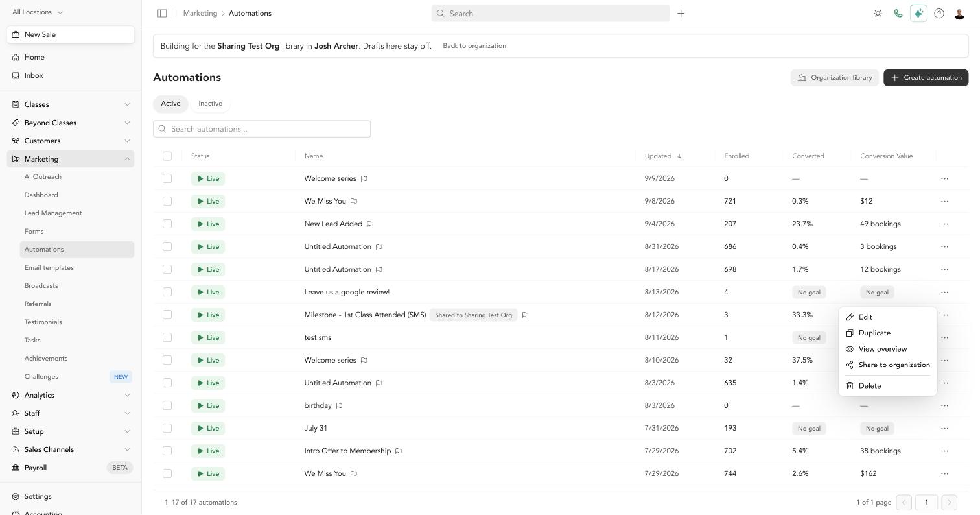Open row menu for We Miss You 9/8/2026

pyautogui.click(x=944, y=201)
